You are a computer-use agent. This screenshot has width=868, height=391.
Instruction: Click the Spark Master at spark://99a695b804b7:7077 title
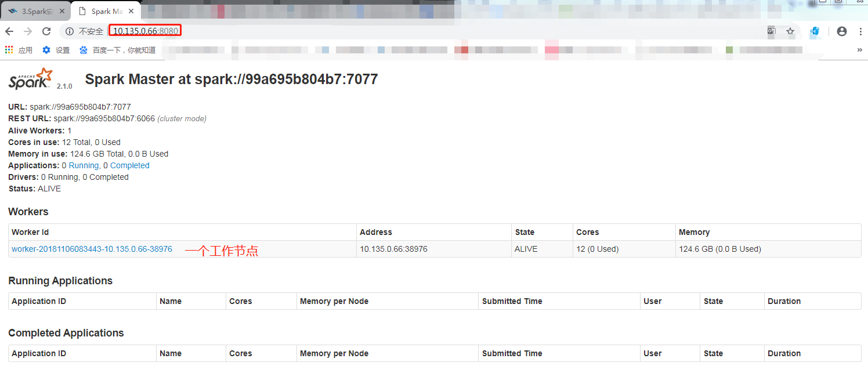[x=232, y=79]
